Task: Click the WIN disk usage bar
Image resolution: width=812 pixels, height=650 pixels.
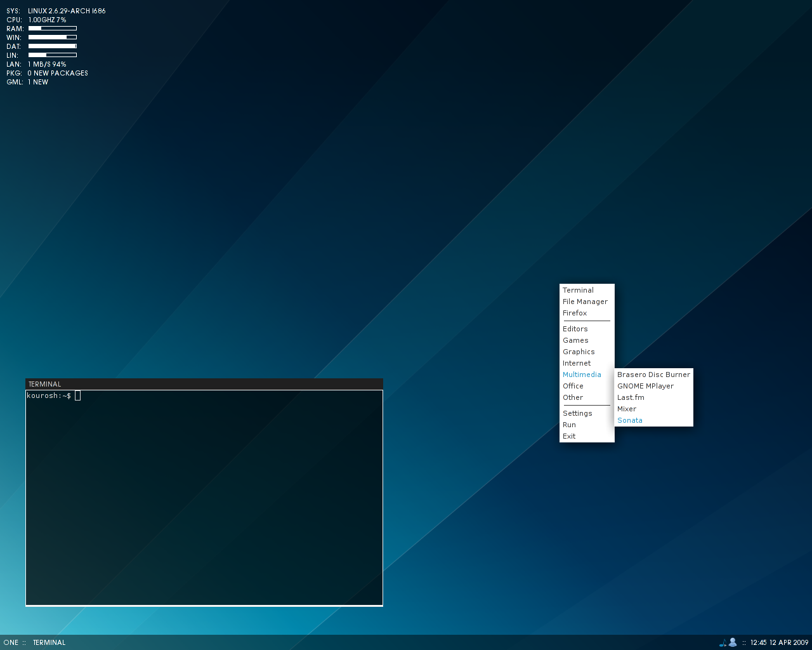Action: point(53,37)
